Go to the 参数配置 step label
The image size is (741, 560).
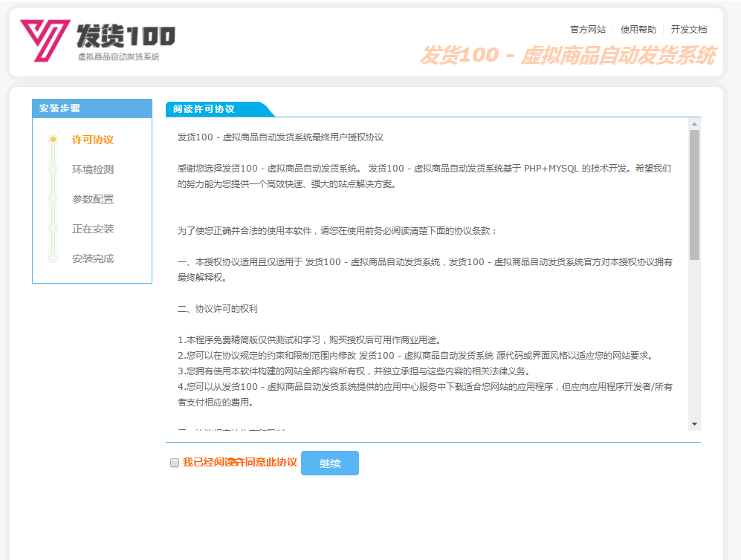click(93, 199)
